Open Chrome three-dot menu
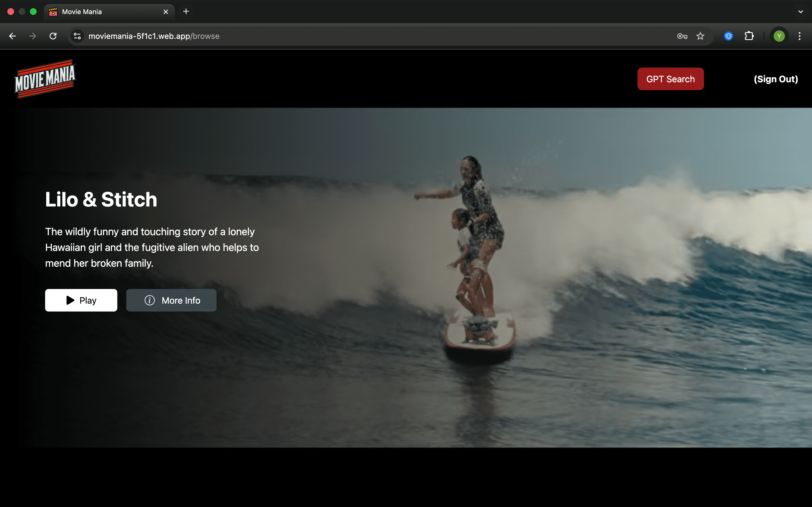812x507 pixels. pyautogui.click(x=800, y=36)
